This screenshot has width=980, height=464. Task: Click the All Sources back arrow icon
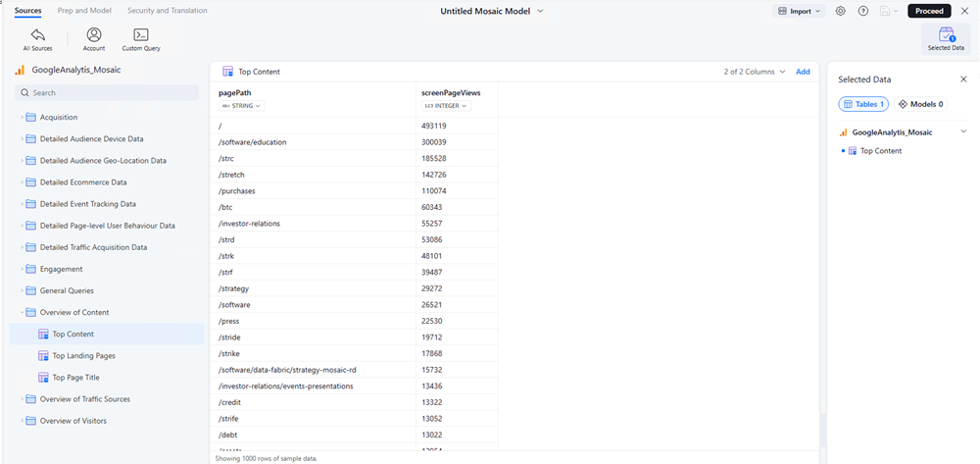[x=37, y=35]
